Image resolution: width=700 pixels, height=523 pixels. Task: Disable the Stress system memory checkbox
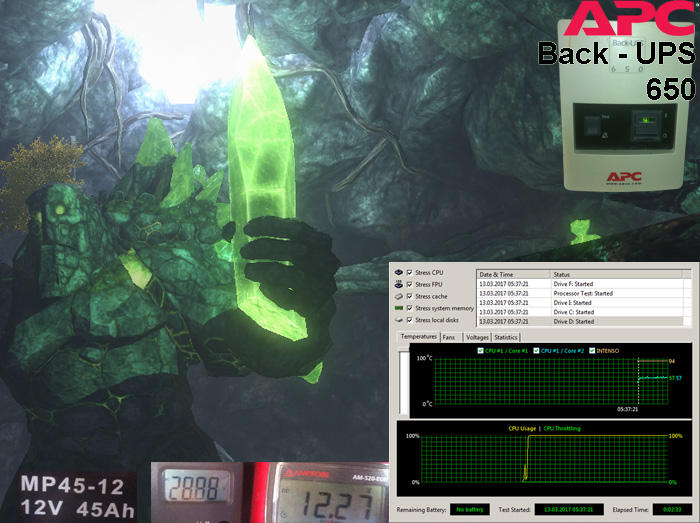tap(409, 308)
